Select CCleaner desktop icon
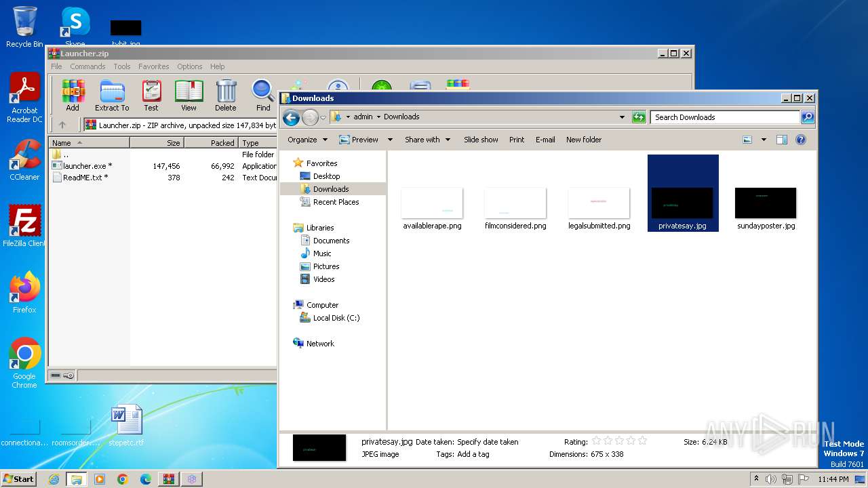Screen dimensions: 868x488 24,160
